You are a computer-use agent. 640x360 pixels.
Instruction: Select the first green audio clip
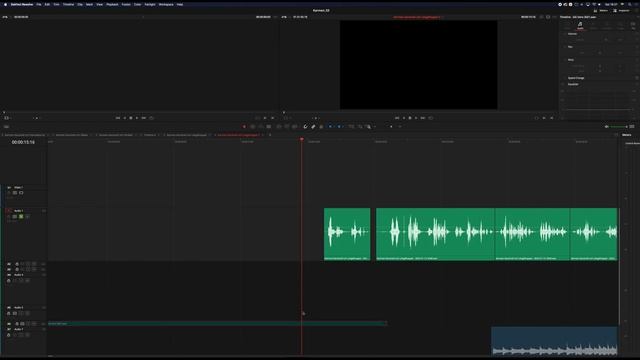pos(347,234)
